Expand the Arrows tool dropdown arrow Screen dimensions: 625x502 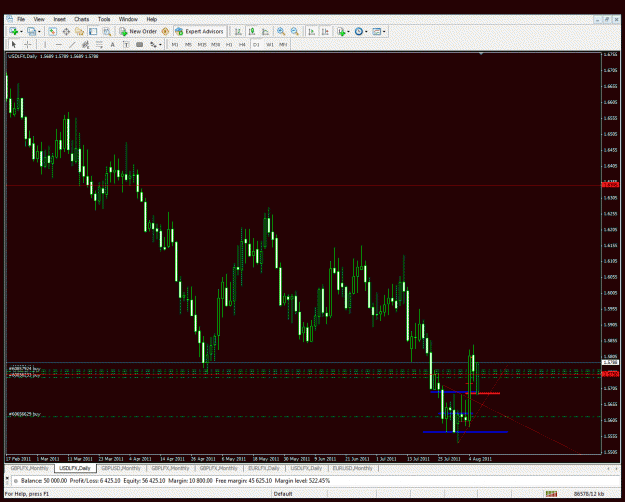[x=160, y=44]
